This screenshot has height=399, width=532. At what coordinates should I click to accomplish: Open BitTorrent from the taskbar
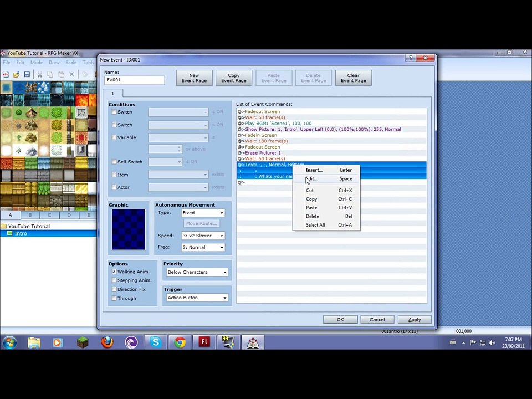tap(131, 342)
